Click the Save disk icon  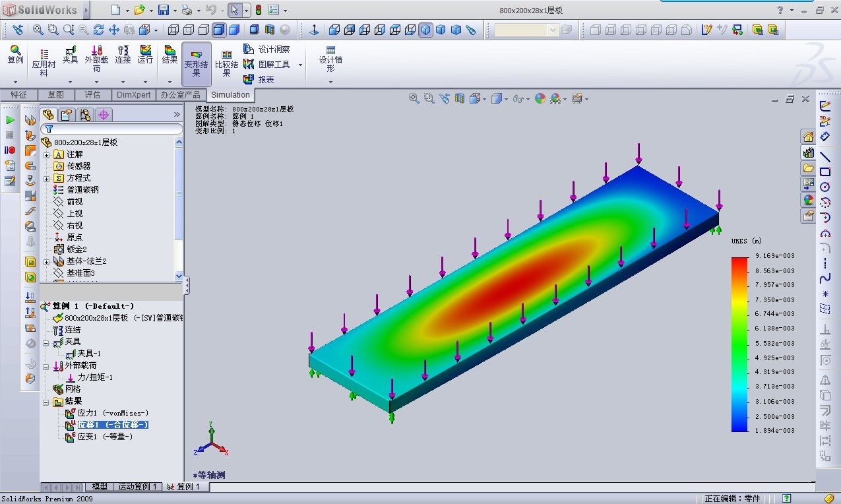pos(163,10)
